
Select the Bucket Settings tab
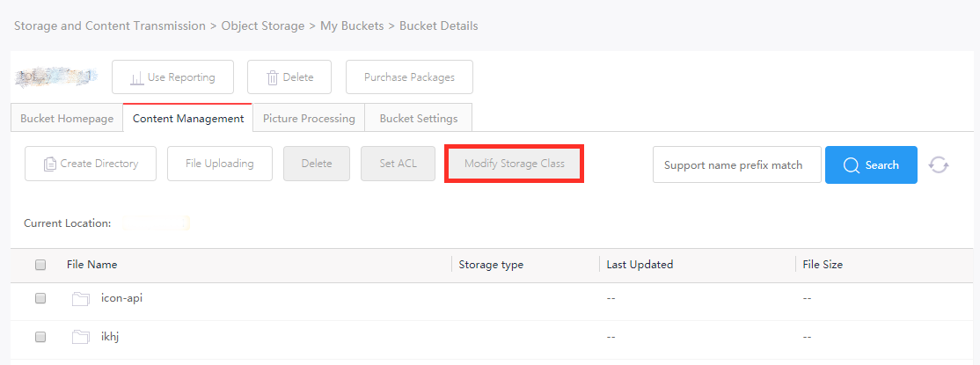point(418,118)
